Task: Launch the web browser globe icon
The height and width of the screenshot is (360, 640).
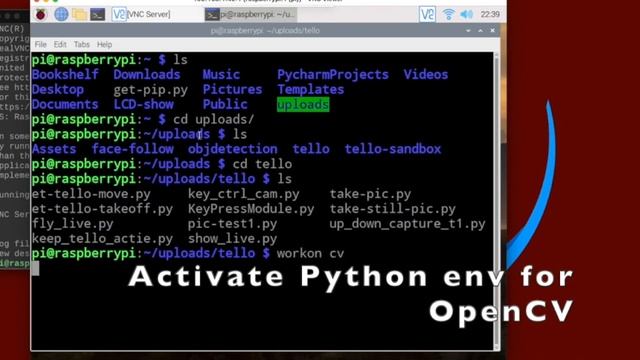Action: pyautogui.click(x=61, y=14)
